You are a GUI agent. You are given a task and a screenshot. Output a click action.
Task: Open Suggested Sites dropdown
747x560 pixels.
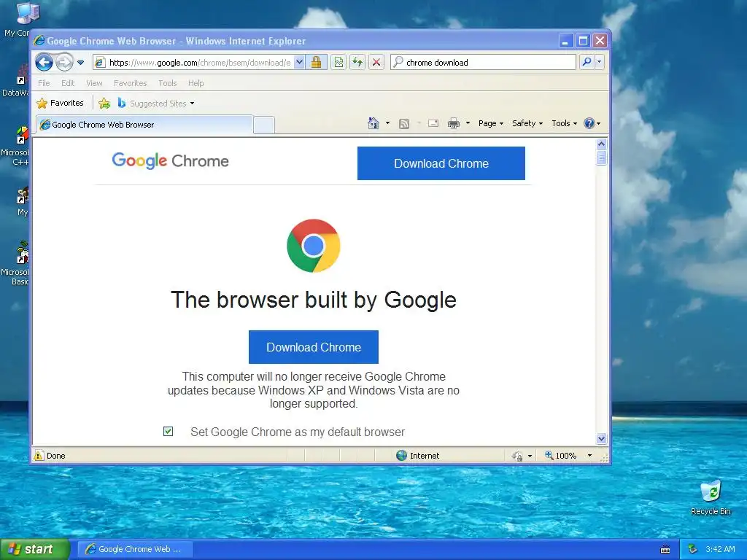coord(156,103)
